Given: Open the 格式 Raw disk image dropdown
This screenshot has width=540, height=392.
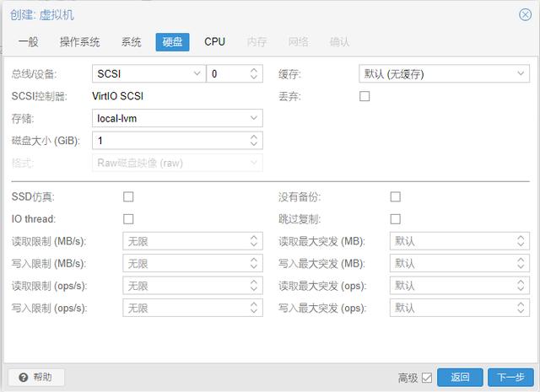Looking at the screenshot, I should coord(177,163).
